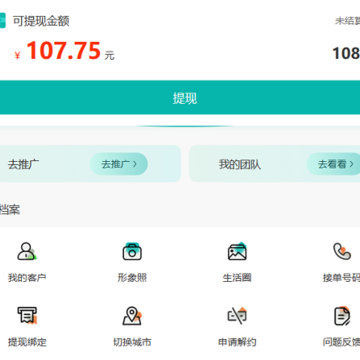This screenshot has height=360, width=360.
Task: Select the 去推广 card label on the left
Action: (23, 164)
